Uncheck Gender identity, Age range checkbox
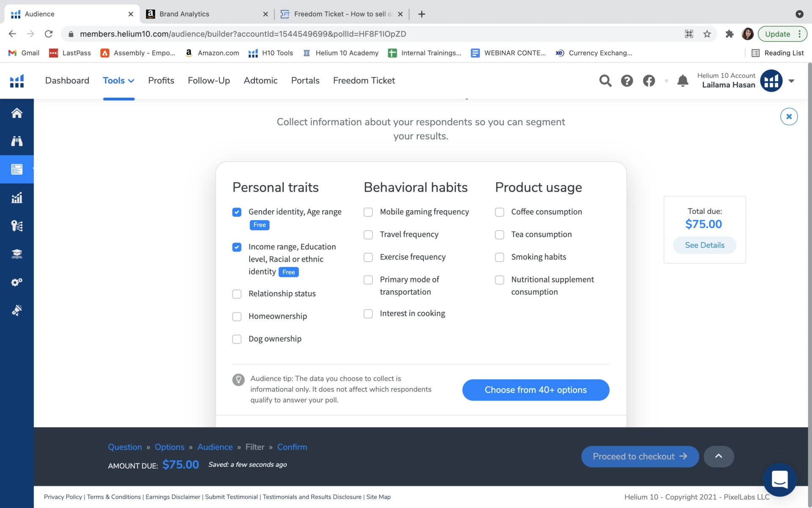 coord(237,212)
